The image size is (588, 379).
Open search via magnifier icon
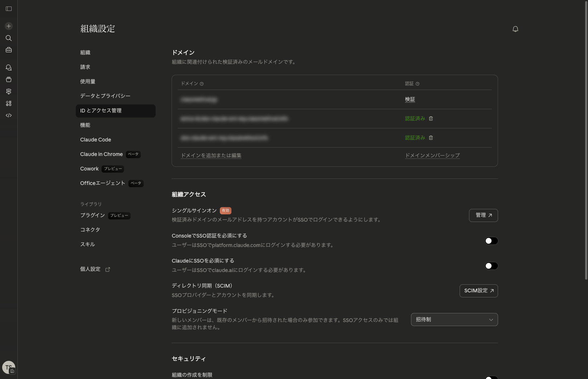pos(9,38)
